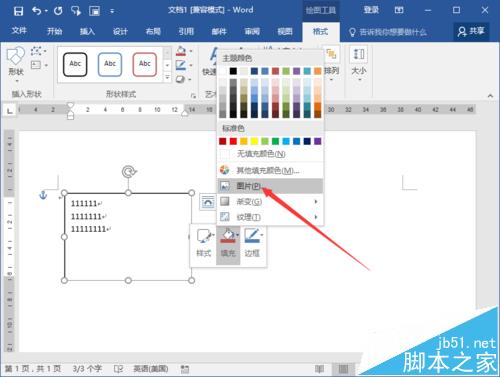Apply the blue outline Abc shape style

click(110, 64)
